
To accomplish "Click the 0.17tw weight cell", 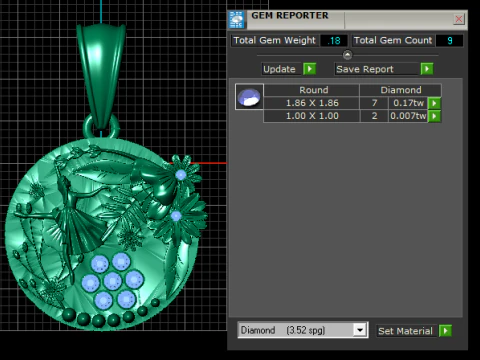I will pyautogui.click(x=408, y=103).
